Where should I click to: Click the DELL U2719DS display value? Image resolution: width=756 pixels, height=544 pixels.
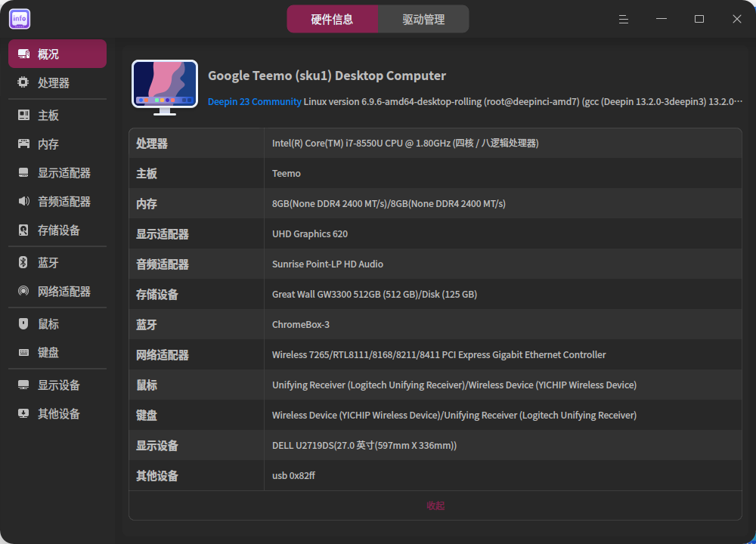pyautogui.click(x=364, y=446)
